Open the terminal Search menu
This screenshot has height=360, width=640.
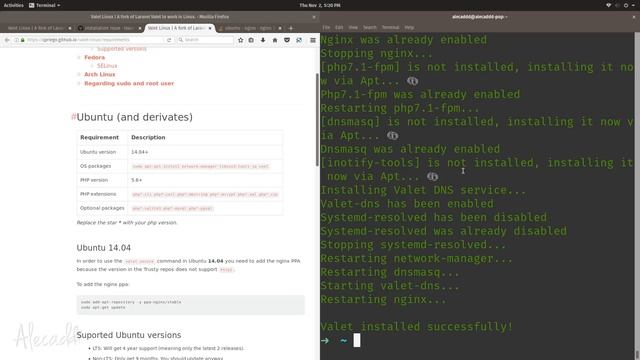pyautogui.click(x=370, y=27)
